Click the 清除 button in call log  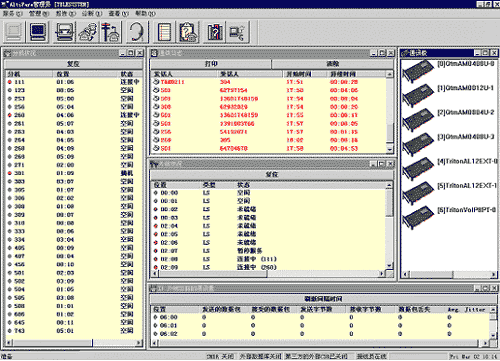pos(332,64)
